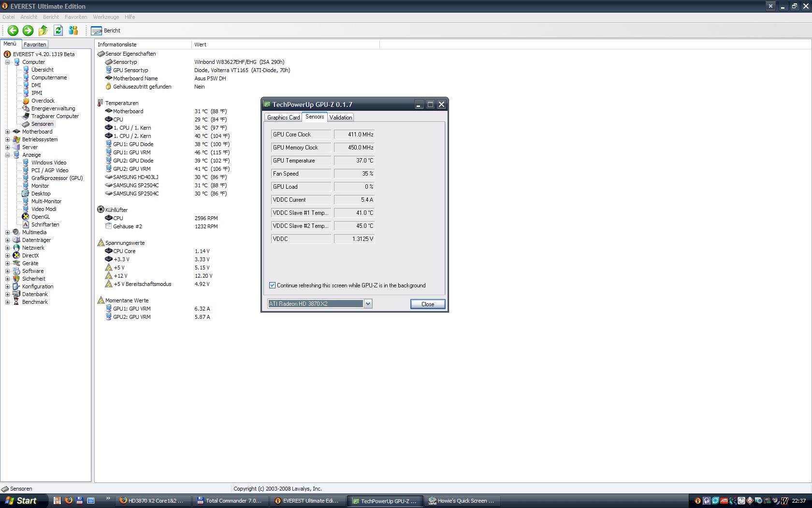The height and width of the screenshot is (508, 812).
Task: Click the Software icon in tree
Action: 16,271
